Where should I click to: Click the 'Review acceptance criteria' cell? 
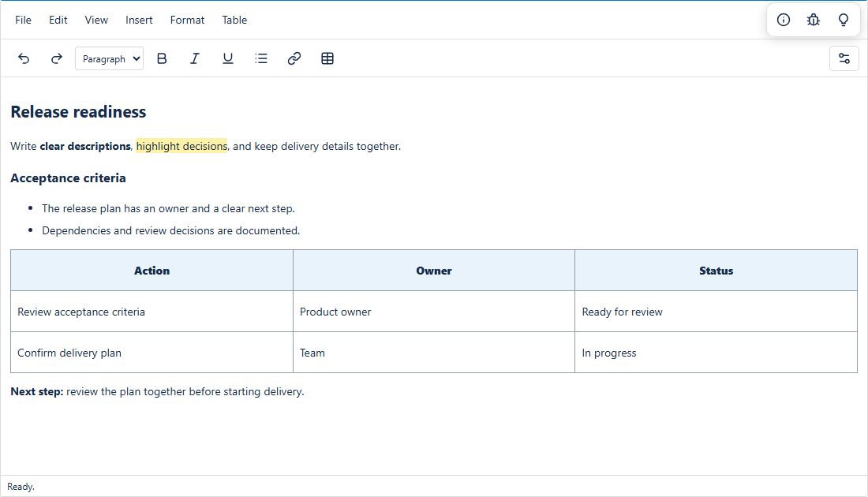tap(152, 312)
